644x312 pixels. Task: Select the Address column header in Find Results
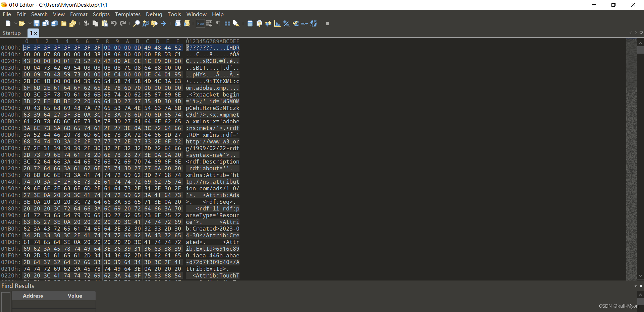(x=33, y=296)
